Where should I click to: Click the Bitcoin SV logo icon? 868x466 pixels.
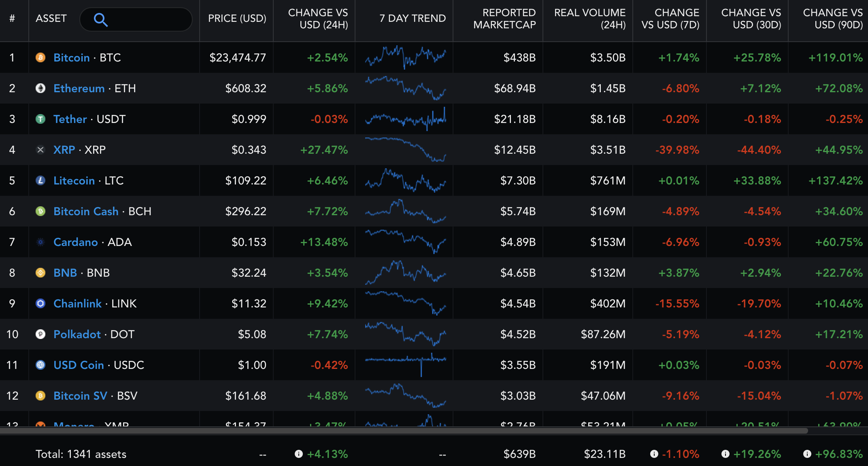[x=40, y=396]
